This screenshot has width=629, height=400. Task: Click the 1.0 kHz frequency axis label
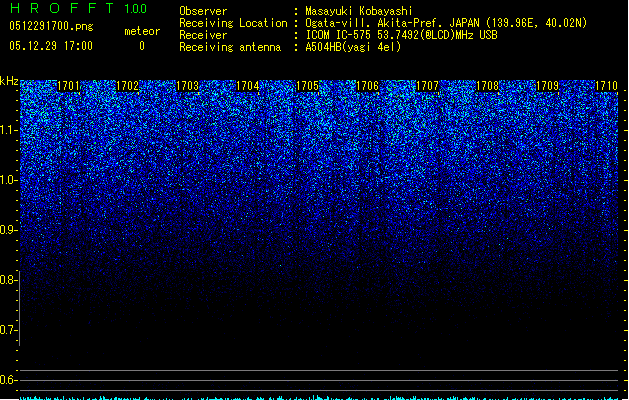[x=8, y=180]
